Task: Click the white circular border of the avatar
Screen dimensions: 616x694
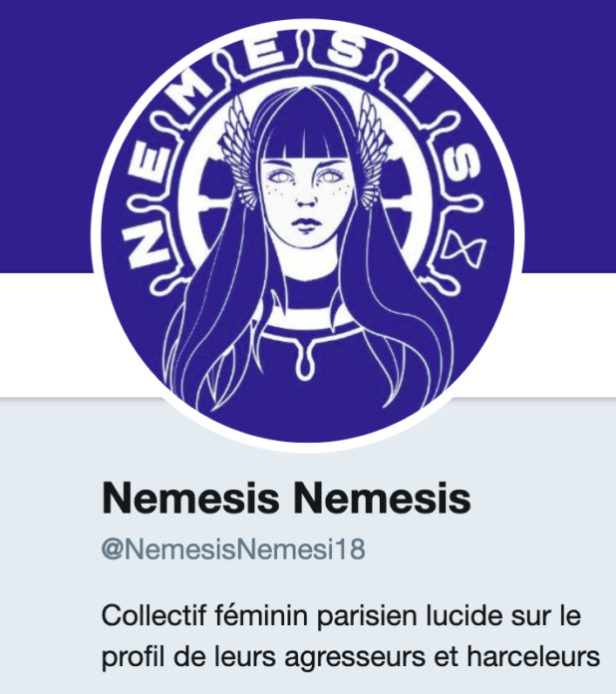Action: click(96, 235)
